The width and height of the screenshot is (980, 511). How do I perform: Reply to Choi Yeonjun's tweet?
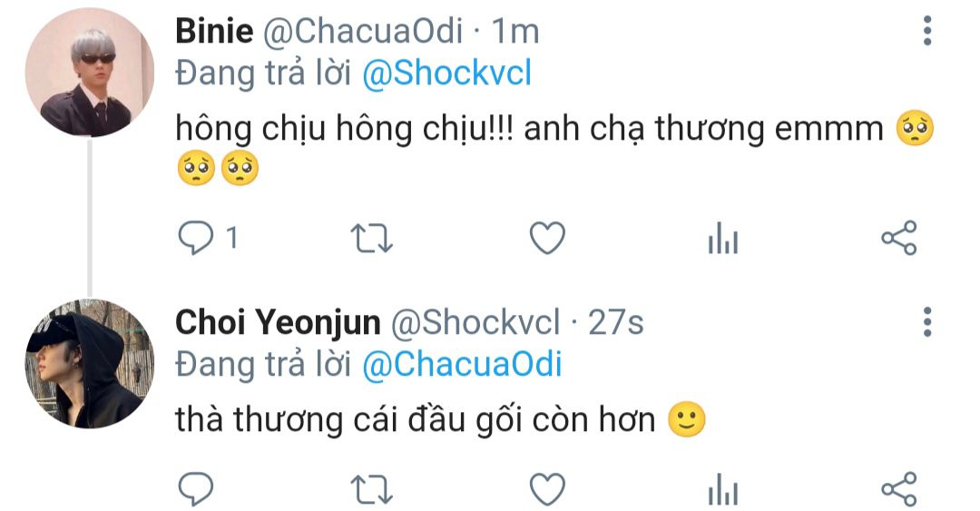point(196,489)
